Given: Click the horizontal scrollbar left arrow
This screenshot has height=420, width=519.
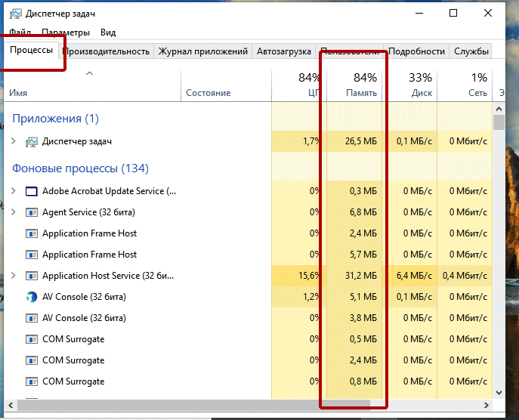Looking at the screenshot, I should 11,405.
